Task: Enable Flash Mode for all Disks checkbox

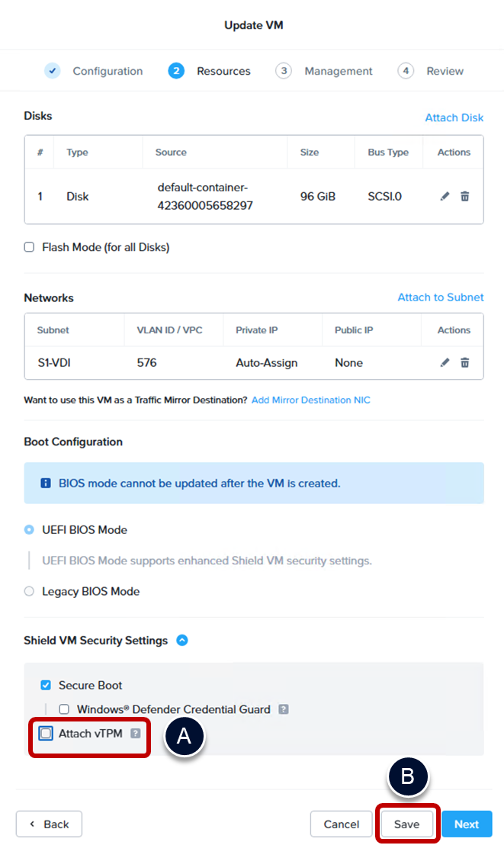Action: (30, 247)
